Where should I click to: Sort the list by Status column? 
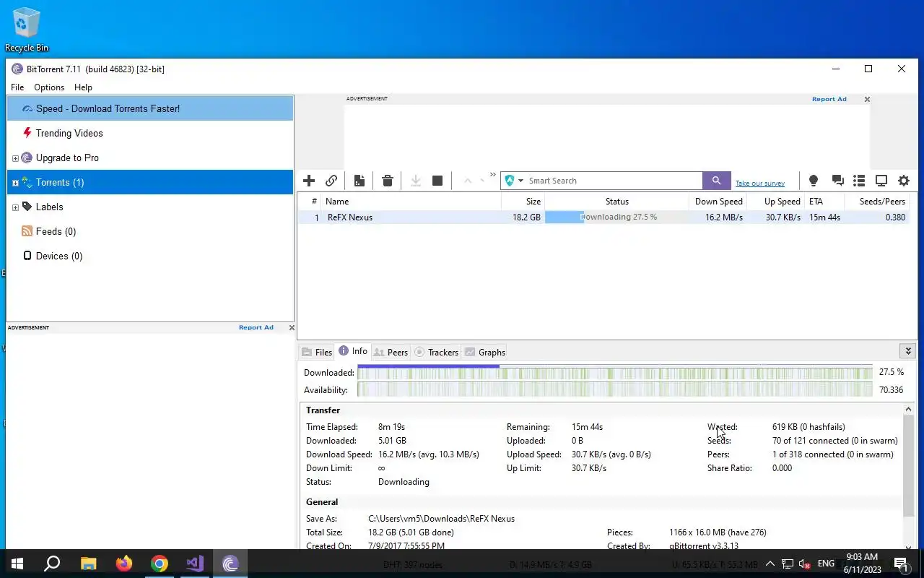616,202
